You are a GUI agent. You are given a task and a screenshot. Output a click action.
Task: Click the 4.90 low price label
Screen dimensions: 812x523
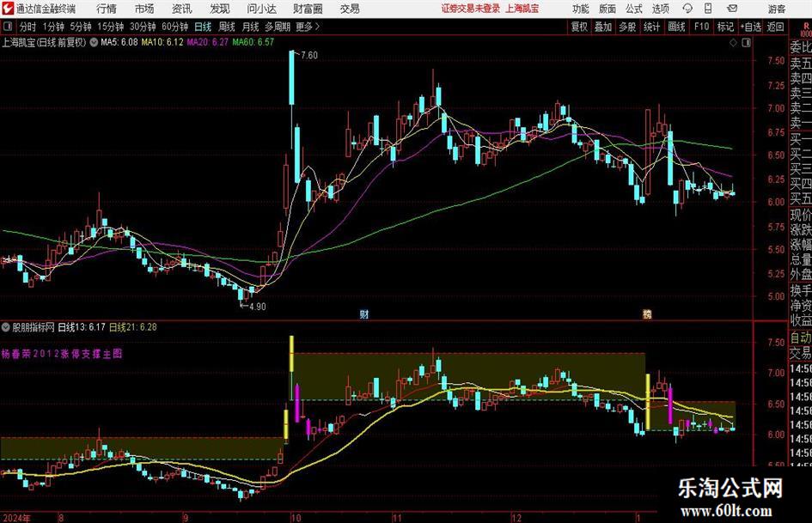click(x=257, y=307)
